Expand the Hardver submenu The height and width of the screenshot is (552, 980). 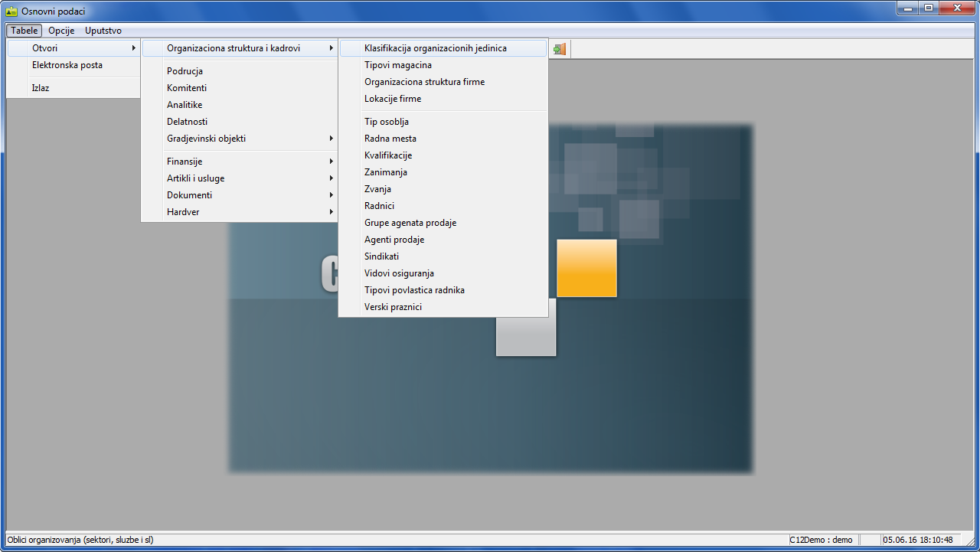click(x=239, y=212)
